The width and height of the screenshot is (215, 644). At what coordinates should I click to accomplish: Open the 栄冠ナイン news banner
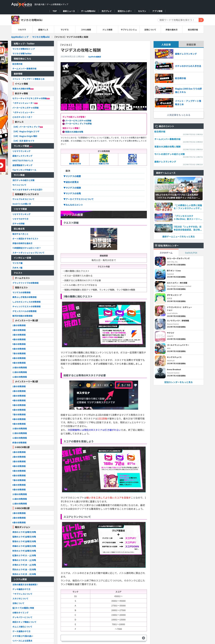[x=178, y=188]
